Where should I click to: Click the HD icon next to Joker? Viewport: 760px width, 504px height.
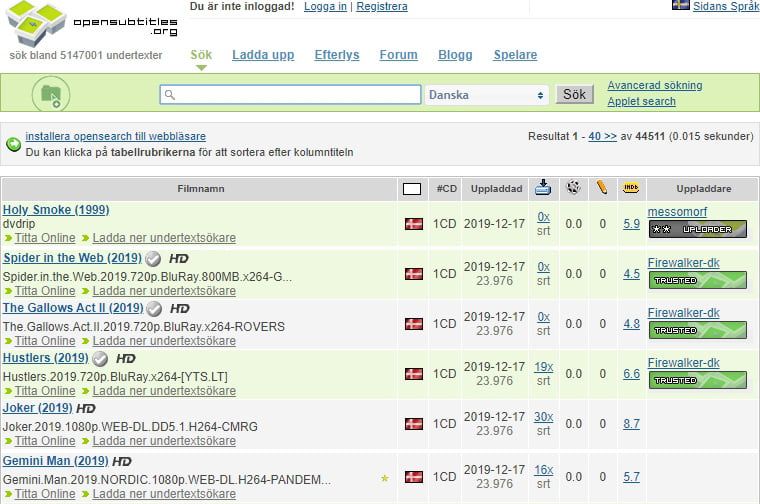pos(86,409)
